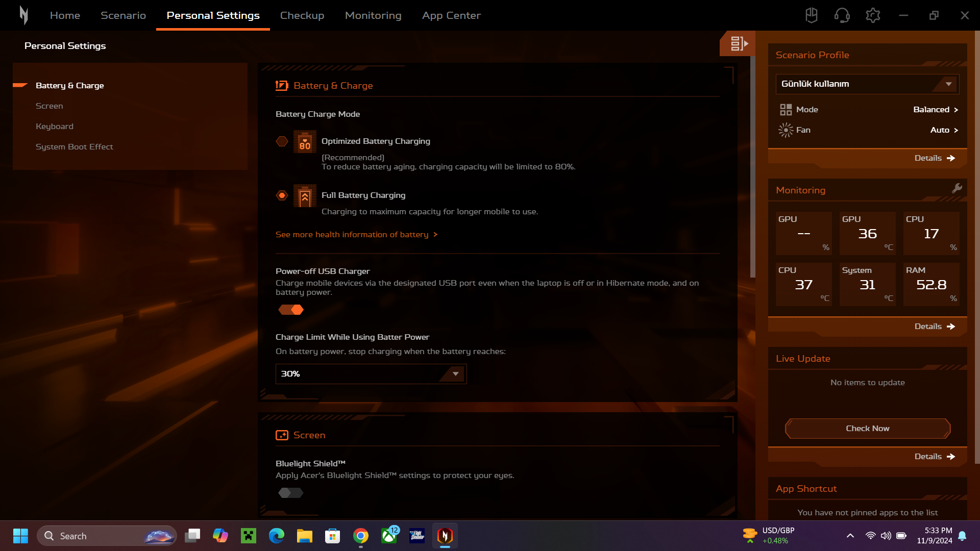The width and height of the screenshot is (980, 551).
Task: Open See more health information link
Action: pyautogui.click(x=356, y=235)
